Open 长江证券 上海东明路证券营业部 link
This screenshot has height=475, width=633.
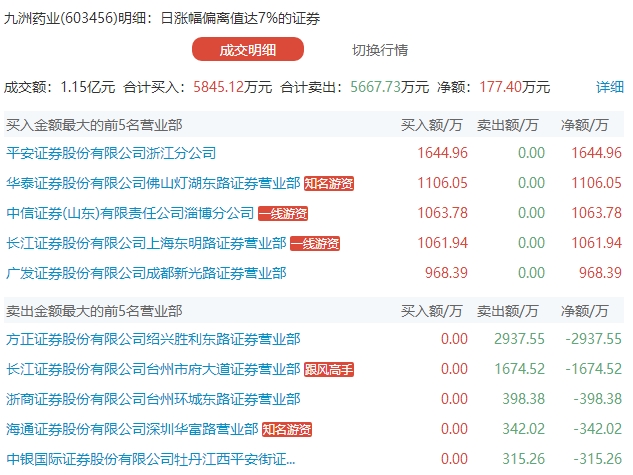[146, 243]
